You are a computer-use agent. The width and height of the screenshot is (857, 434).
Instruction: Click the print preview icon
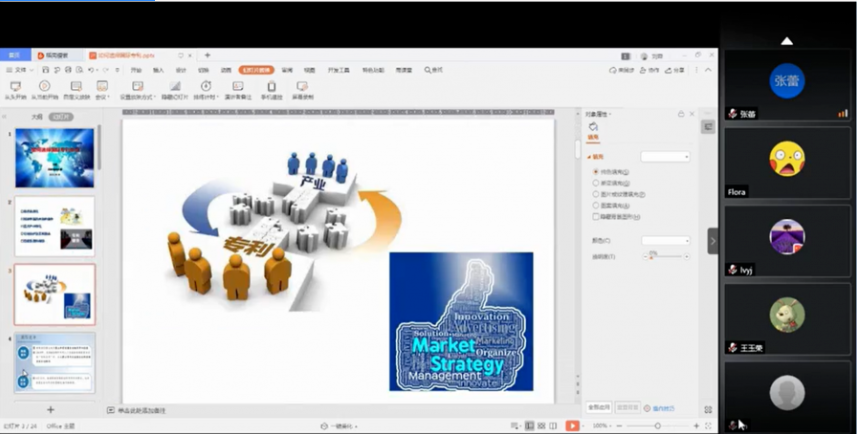(x=79, y=70)
